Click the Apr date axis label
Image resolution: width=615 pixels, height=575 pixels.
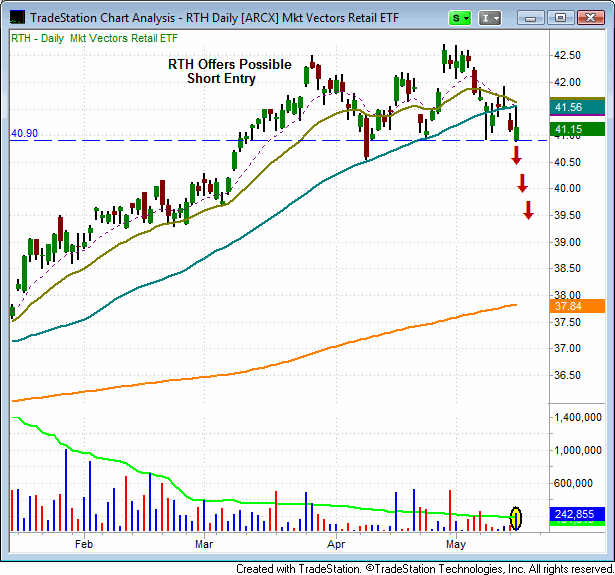pos(336,544)
